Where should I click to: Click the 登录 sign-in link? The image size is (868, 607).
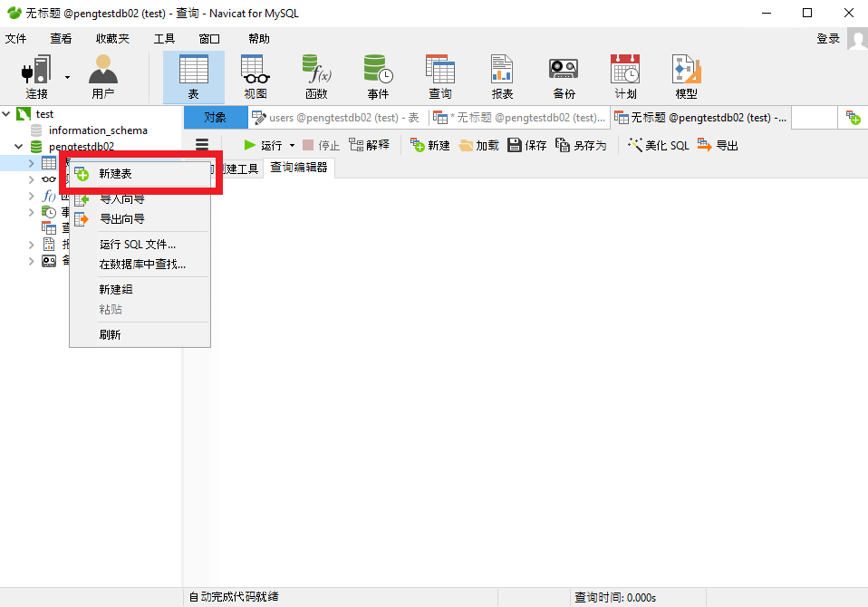click(x=828, y=39)
